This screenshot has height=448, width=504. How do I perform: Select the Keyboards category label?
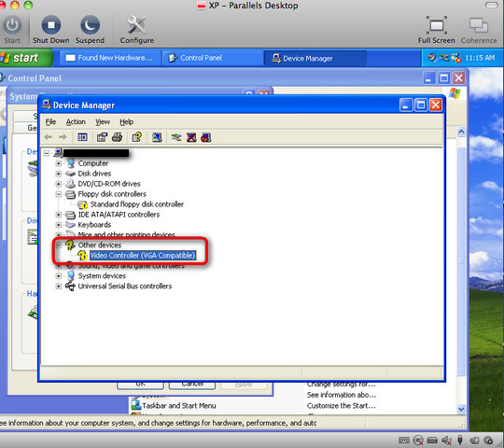[94, 225]
